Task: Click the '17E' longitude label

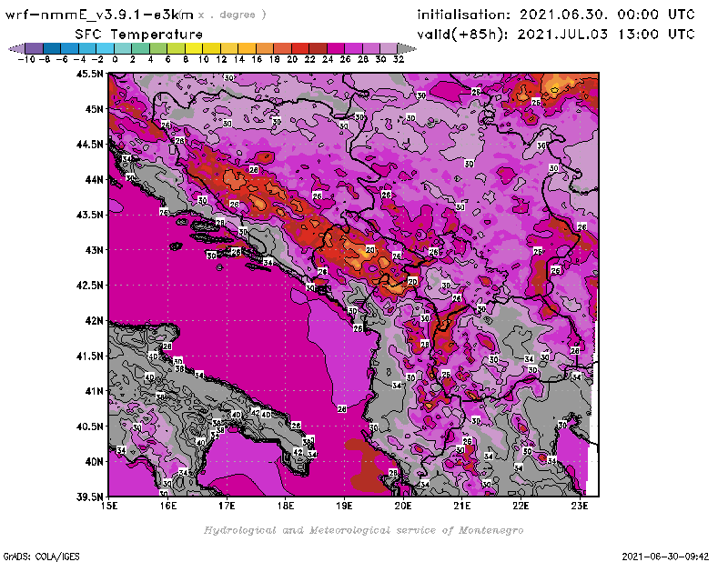Action: coord(227,506)
